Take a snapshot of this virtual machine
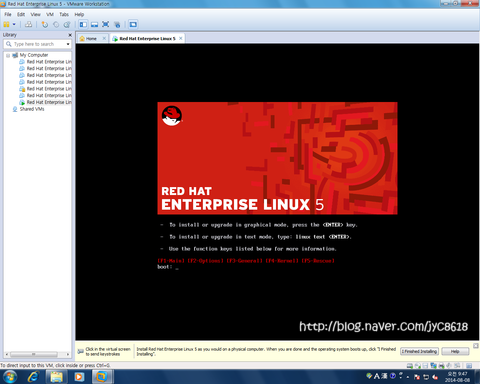Screen dimensions: 480x384 pos(44,24)
